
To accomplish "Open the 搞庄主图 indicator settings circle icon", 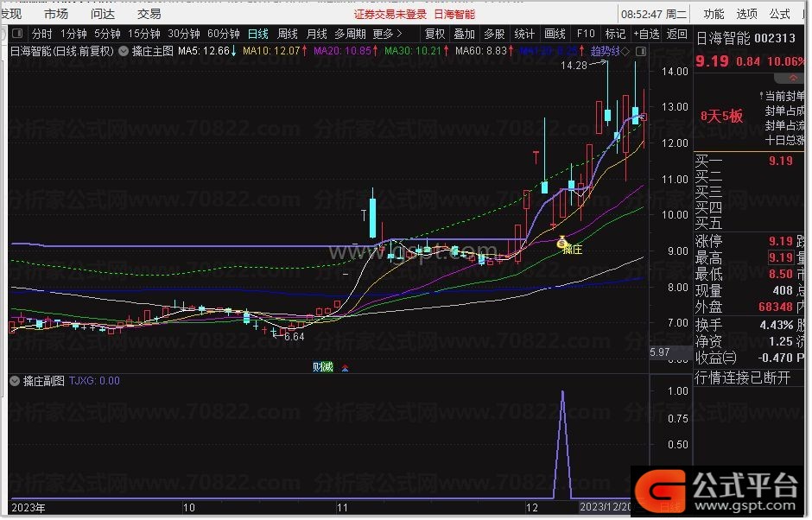I will click(124, 51).
